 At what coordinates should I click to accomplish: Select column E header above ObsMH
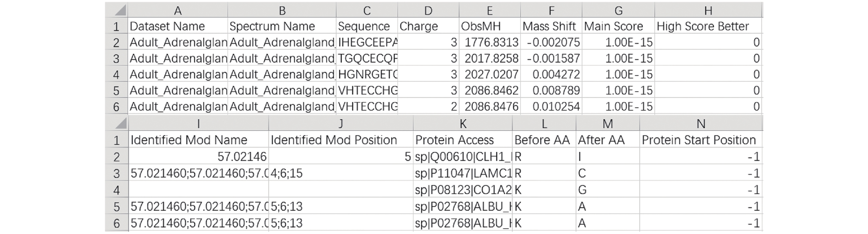(x=490, y=10)
